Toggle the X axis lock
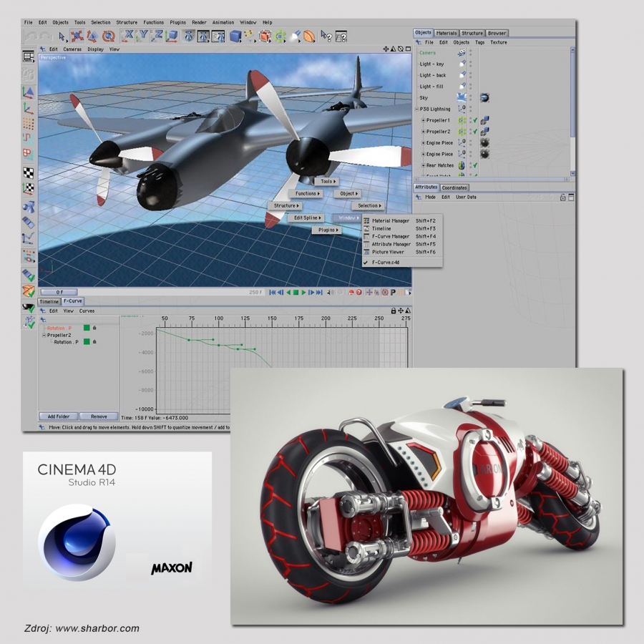644x644 pixels. [129, 36]
